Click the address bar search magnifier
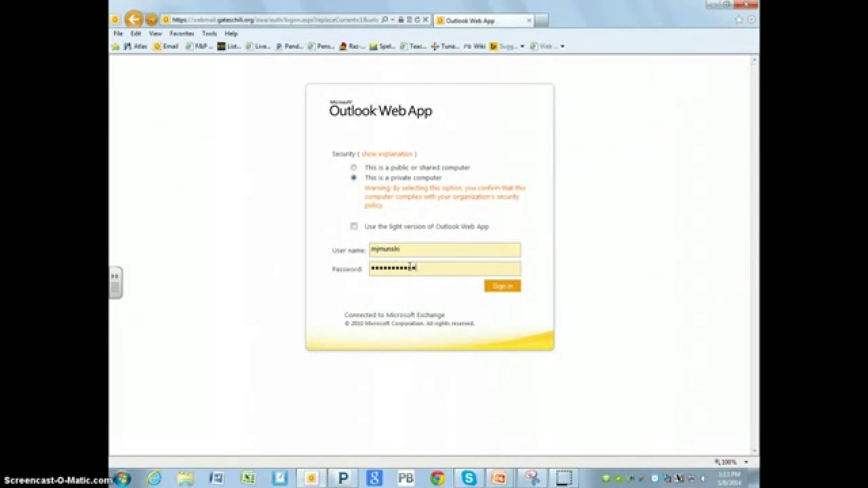 click(384, 20)
